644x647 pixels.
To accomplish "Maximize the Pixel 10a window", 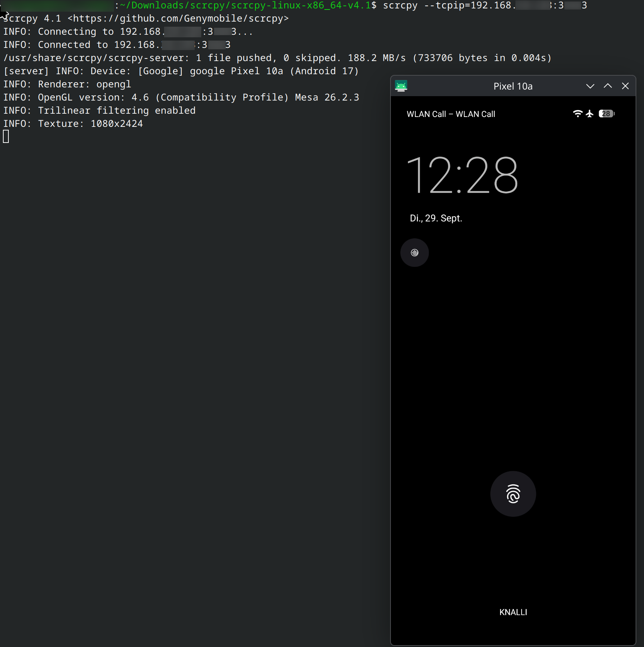I will coord(608,86).
